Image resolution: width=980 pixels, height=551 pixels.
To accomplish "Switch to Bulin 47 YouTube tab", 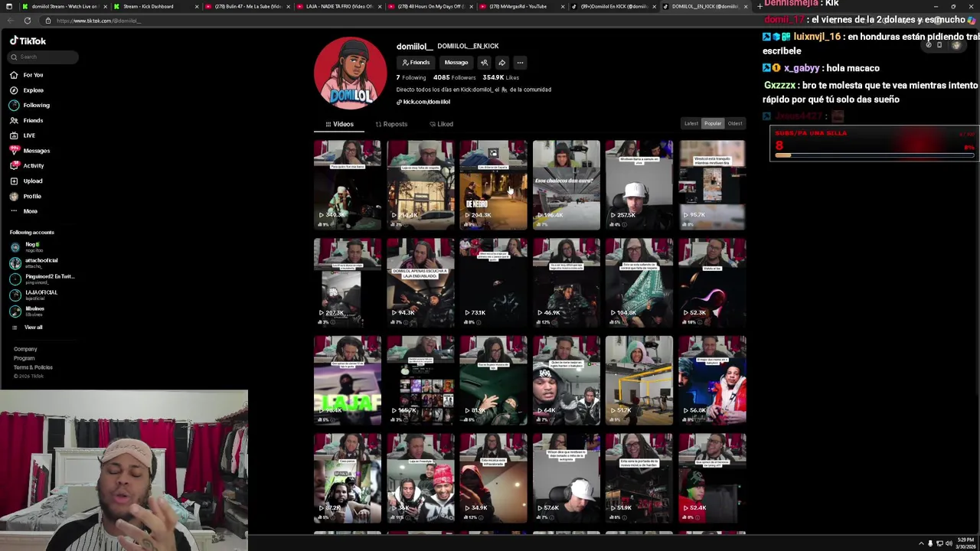I will 247,6.
